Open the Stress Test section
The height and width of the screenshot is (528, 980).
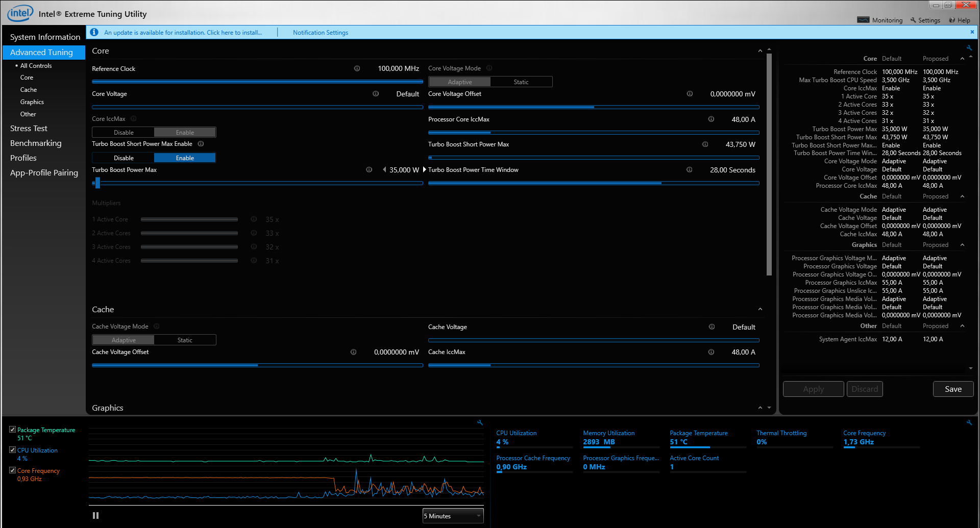[29, 129]
